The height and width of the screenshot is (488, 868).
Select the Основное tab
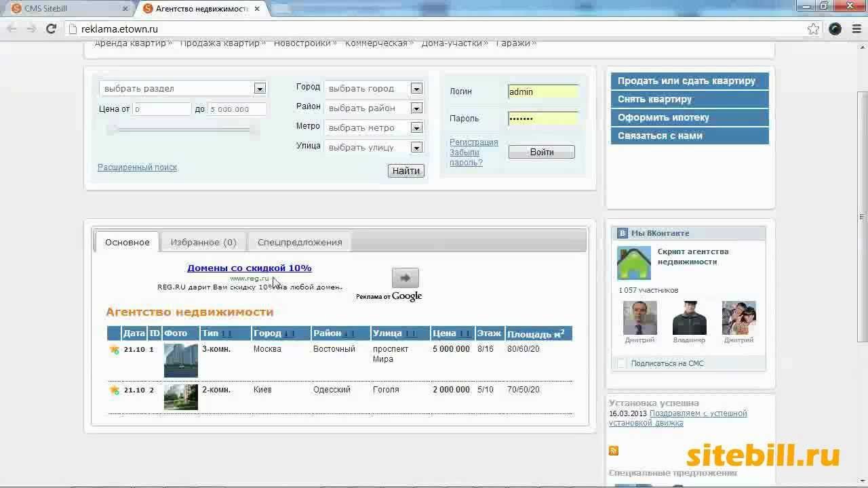pyautogui.click(x=127, y=242)
